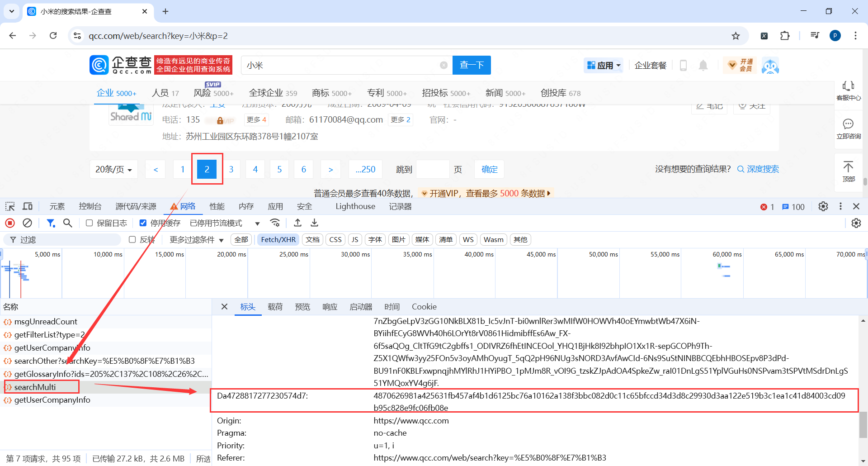This screenshot has height=466, width=868.
Task: Click the 跳到 page number input
Action: click(x=433, y=169)
